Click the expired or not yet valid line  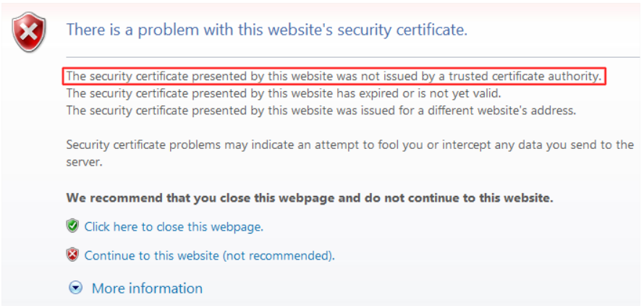pyautogui.click(x=284, y=93)
